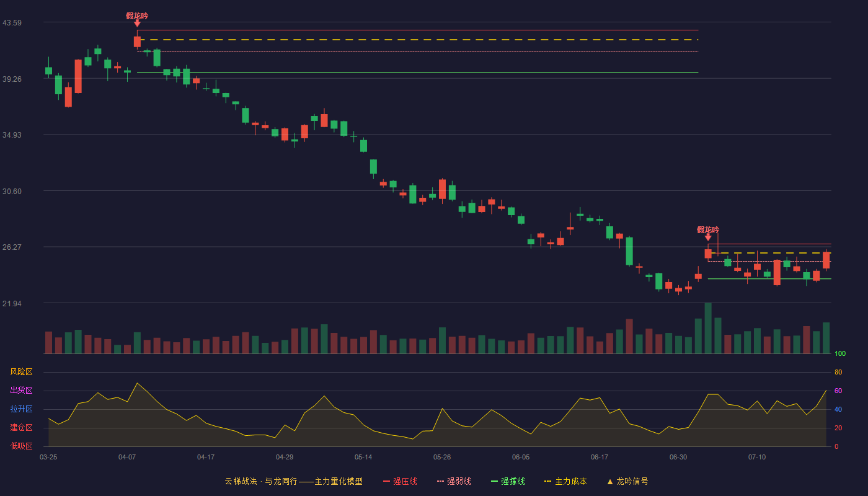Screen dimensions: 868x496
Task: Click the 06-30 date axis label
Action: point(678,457)
